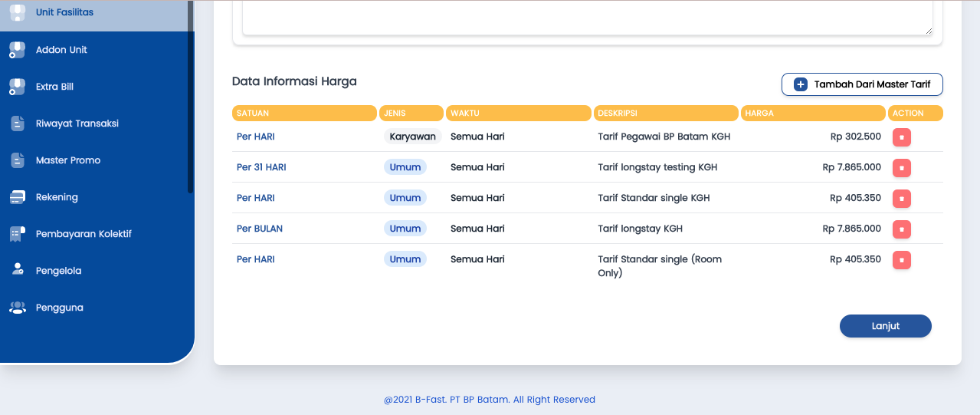Open Riwayat Transaksi document icon
Viewport: 980px width, 415px height.
tap(17, 124)
